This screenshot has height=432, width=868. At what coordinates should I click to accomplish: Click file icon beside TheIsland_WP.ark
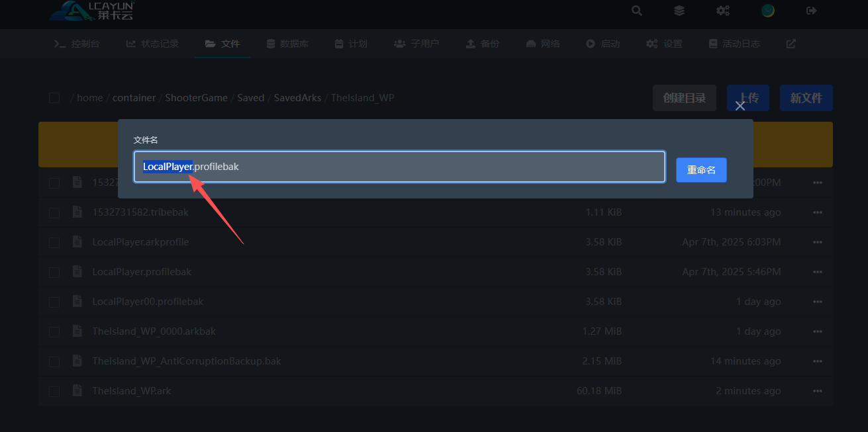(77, 391)
